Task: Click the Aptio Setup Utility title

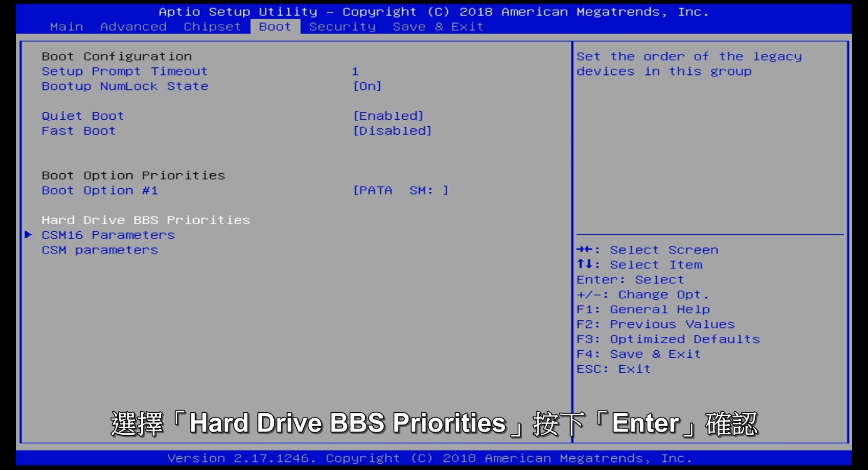Action: 434,12
